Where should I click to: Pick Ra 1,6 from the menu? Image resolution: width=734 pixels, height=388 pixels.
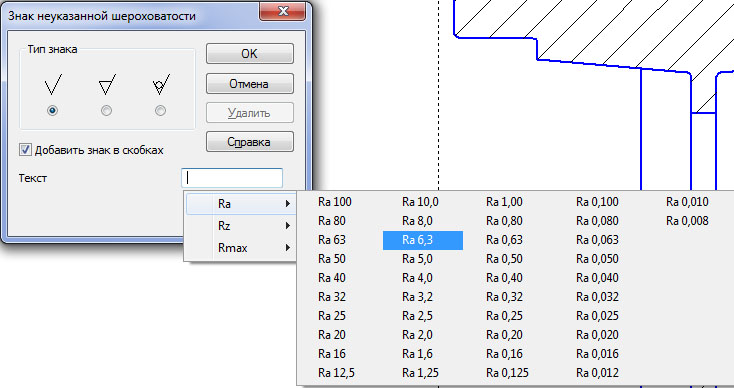[418, 354]
